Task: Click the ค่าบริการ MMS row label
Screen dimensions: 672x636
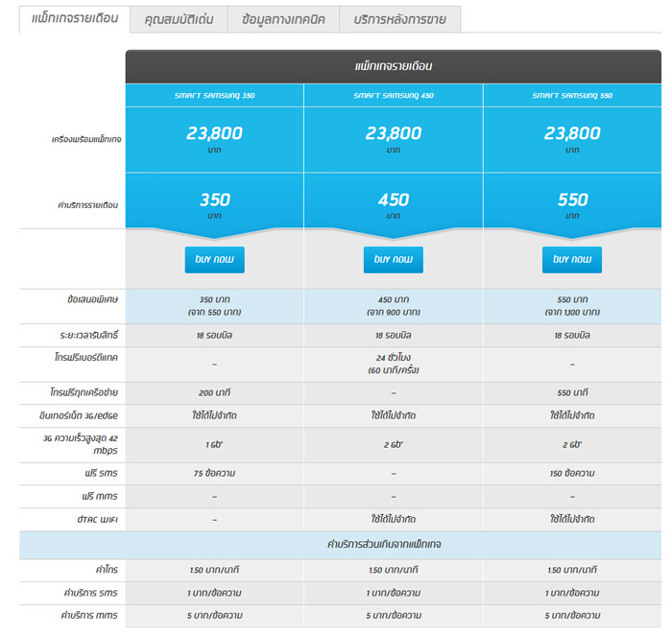Action: click(x=89, y=616)
